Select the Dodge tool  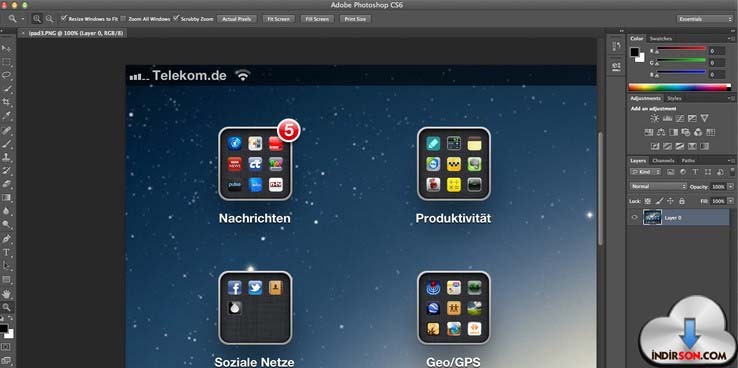(6, 225)
